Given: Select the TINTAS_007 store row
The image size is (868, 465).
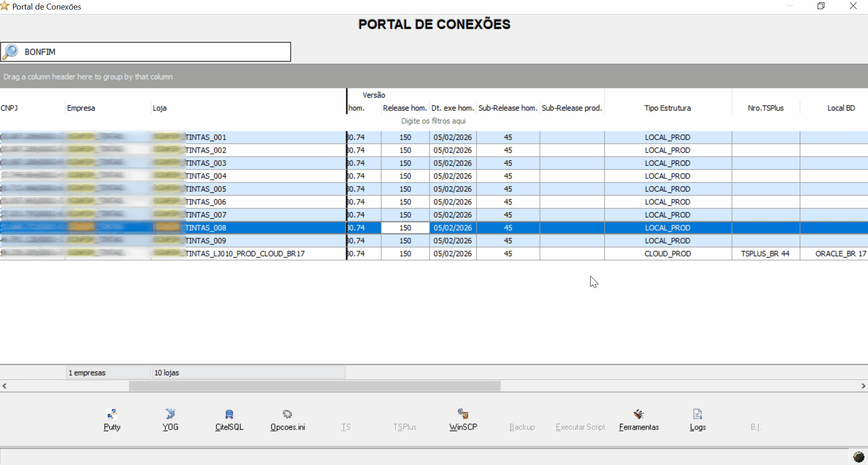Looking at the screenshot, I should click(x=434, y=215).
